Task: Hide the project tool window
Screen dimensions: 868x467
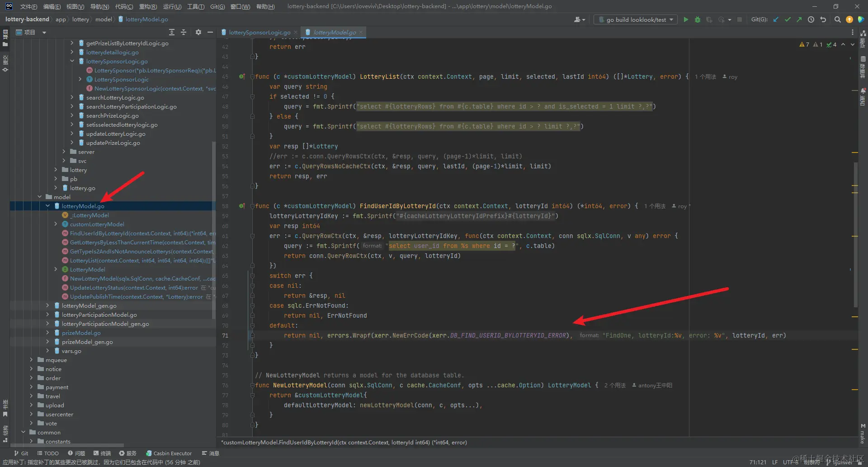Action: point(210,32)
